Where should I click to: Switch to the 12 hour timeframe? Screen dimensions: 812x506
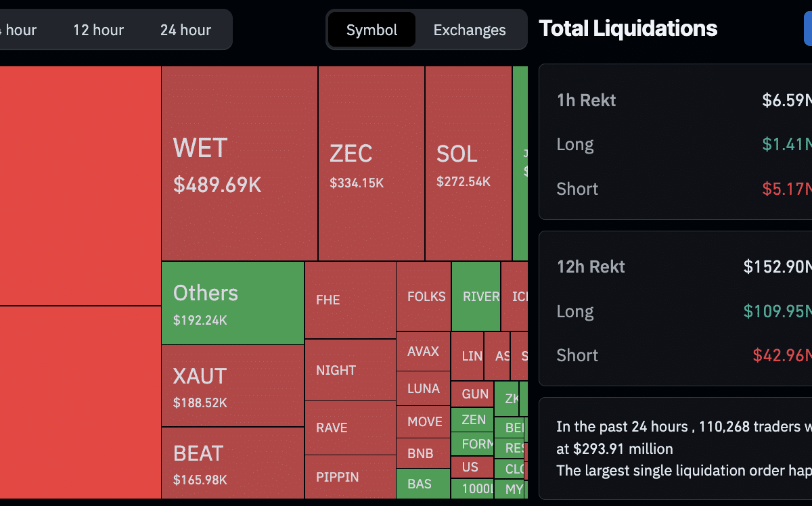[x=99, y=30]
